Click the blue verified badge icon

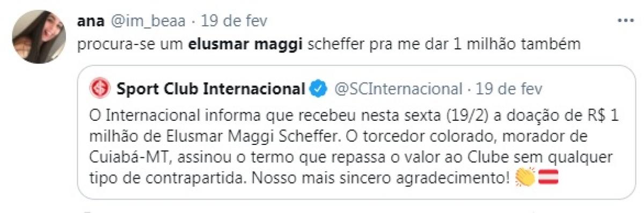320,88
